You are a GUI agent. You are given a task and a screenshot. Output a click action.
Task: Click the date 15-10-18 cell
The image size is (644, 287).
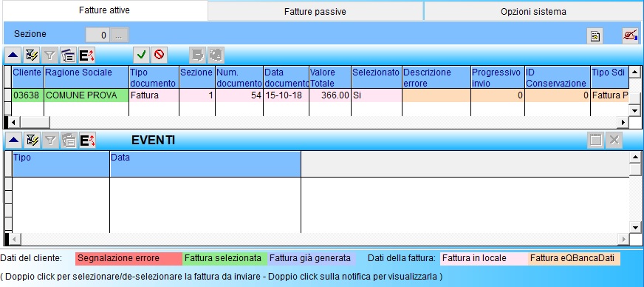[286, 95]
